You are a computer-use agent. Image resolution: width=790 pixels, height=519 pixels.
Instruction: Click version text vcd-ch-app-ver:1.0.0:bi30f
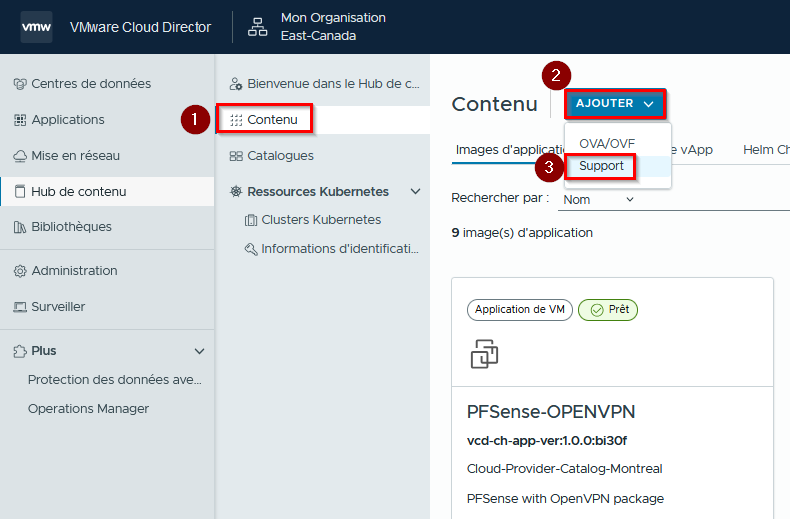click(x=547, y=441)
